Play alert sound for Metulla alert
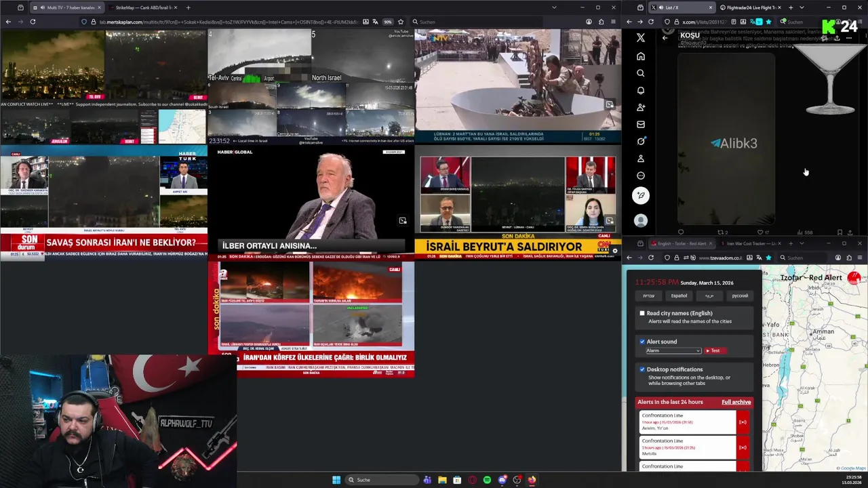The width and height of the screenshot is (868, 488). [743, 447]
